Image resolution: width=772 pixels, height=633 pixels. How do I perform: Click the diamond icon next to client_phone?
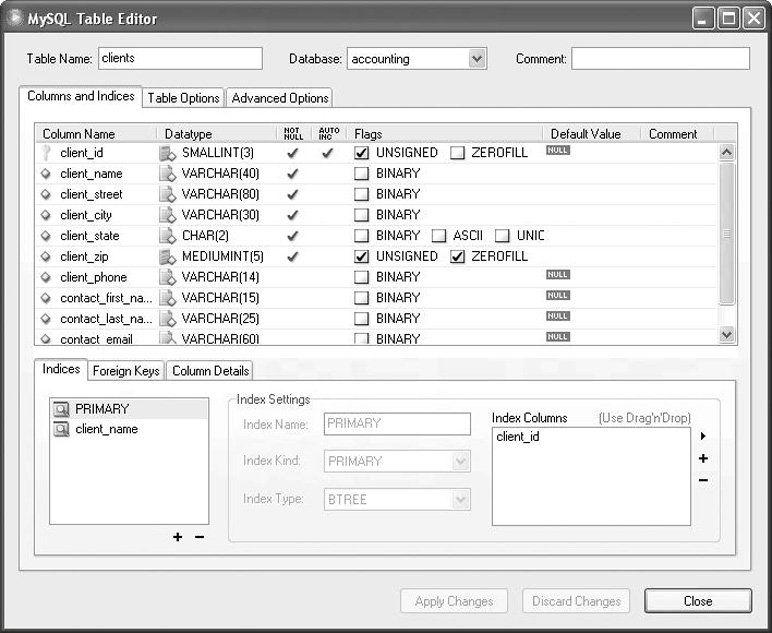46,277
